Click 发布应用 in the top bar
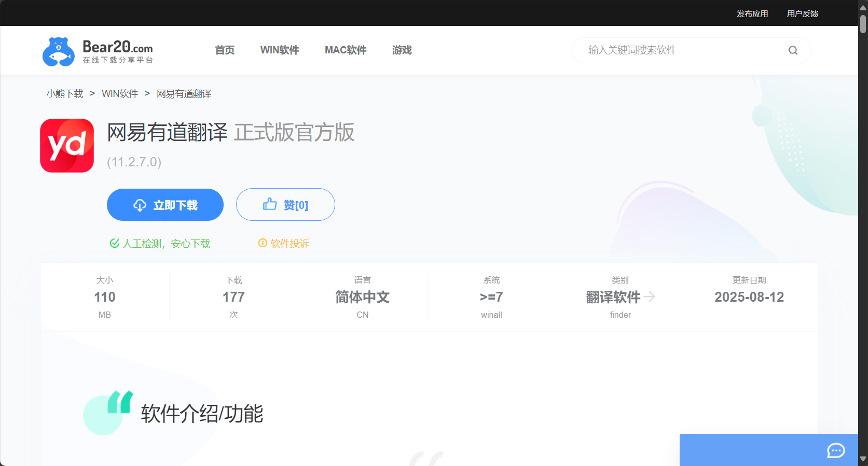 pyautogui.click(x=752, y=14)
